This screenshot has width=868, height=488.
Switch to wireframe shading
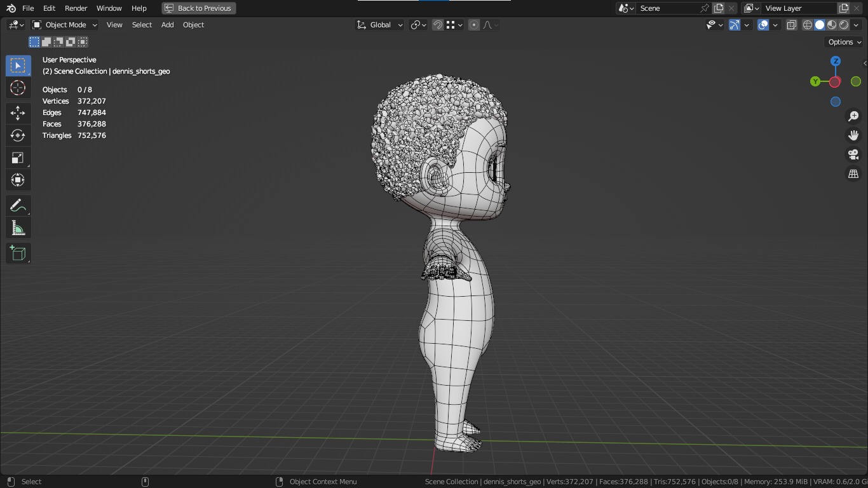click(808, 25)
